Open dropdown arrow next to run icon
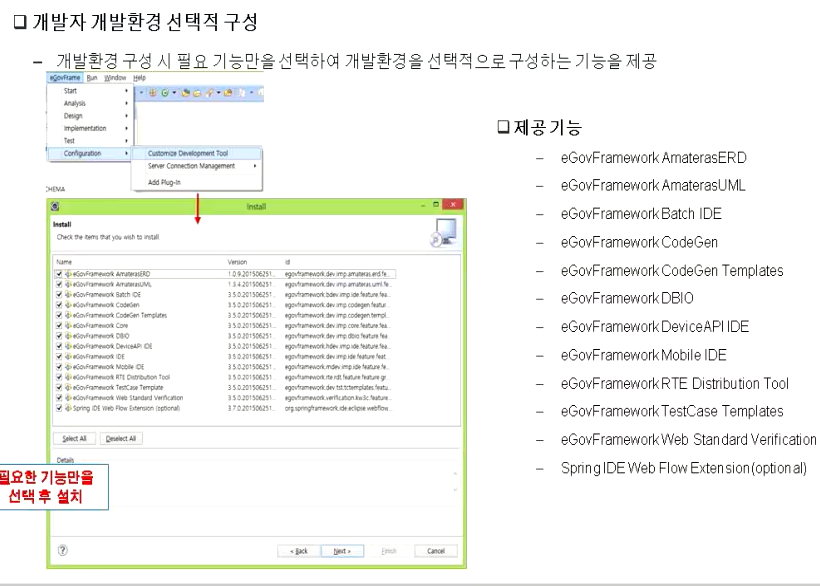Image resolution: width=820 pixels, height=586 pixels. (174, 93)
